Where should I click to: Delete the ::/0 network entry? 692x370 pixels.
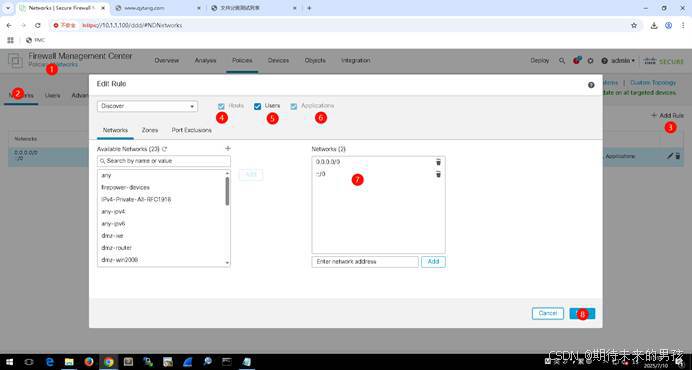click(x=438, y=174)
